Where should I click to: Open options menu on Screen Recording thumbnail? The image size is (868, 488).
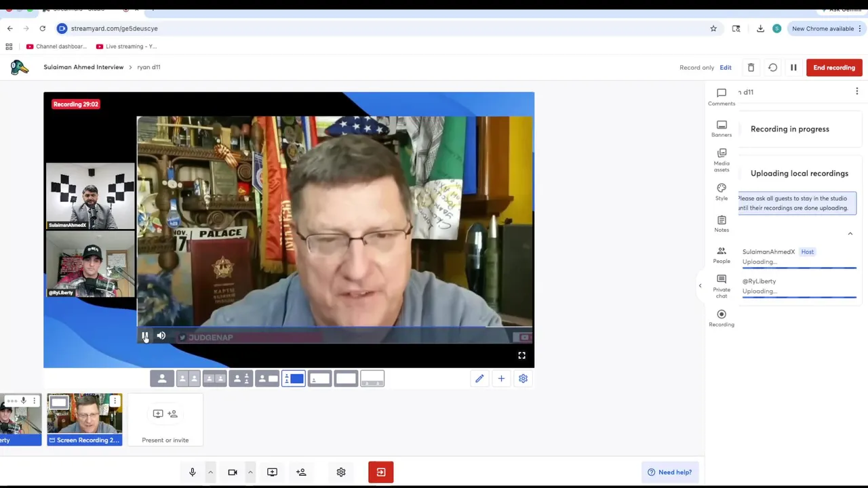[115, 401]
